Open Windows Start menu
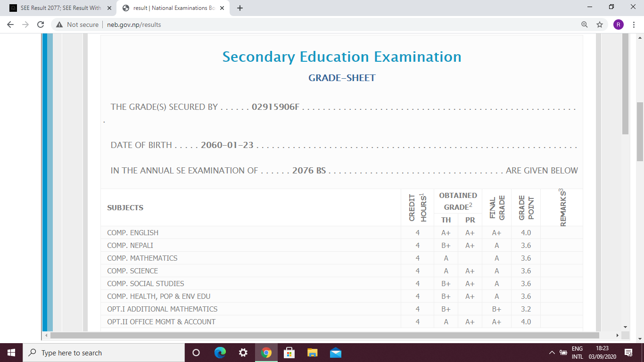 pyautogui.click(x=11, y=353)
